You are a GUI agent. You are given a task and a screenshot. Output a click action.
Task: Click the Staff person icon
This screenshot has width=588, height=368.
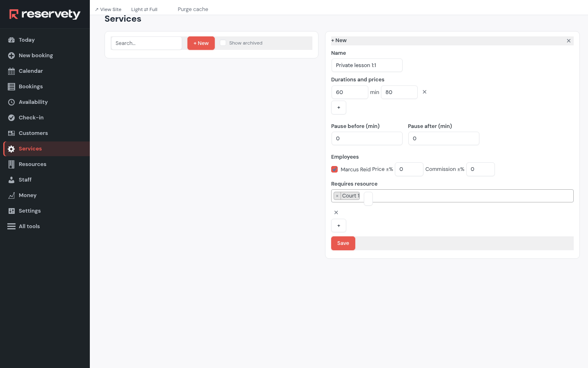tap(11, 180)
